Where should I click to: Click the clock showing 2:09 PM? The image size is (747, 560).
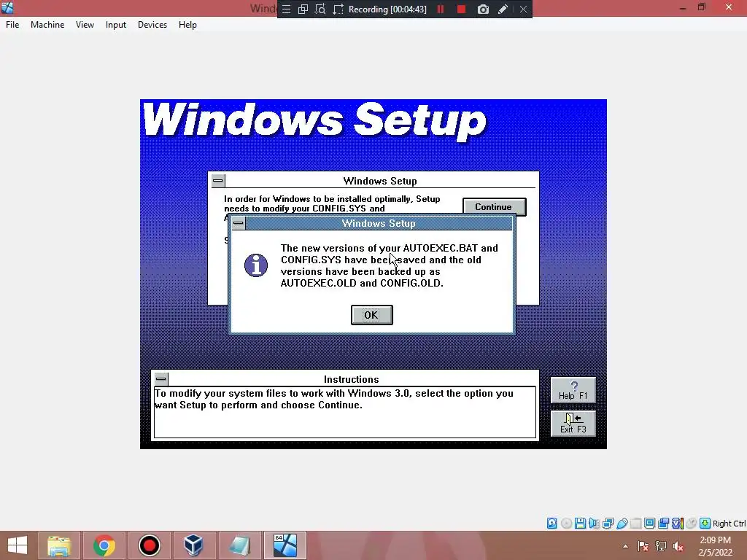715,540
